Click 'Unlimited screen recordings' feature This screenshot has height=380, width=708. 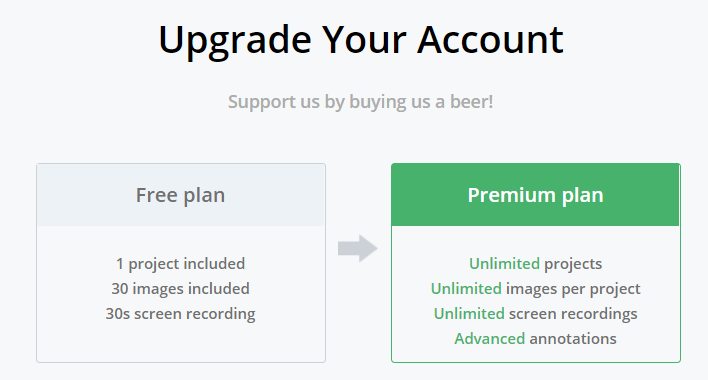pos(536,314)
